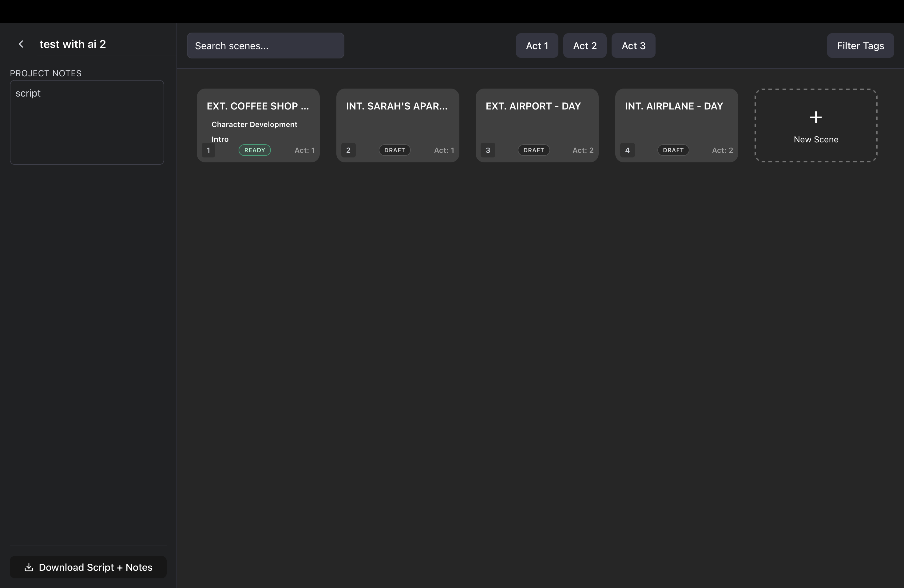Click scene number 3 badge

pos(488,150)
